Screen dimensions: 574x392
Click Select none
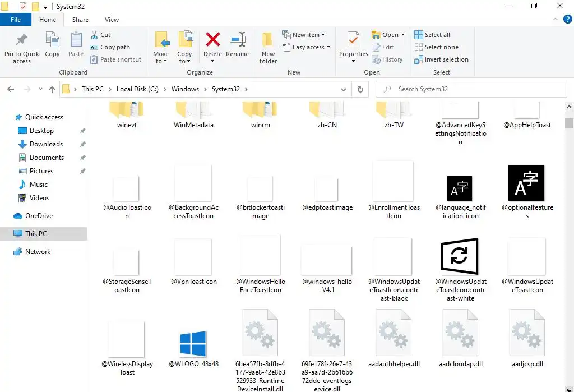coord(436,47)
